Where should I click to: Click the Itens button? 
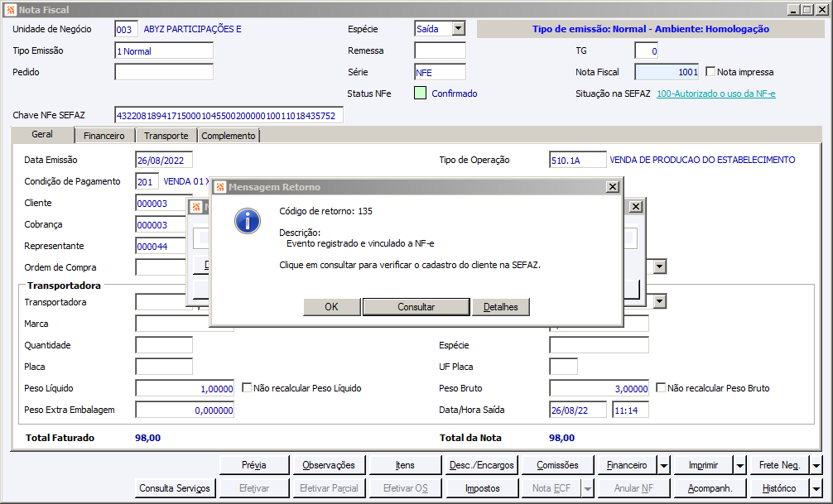point(405,465)
